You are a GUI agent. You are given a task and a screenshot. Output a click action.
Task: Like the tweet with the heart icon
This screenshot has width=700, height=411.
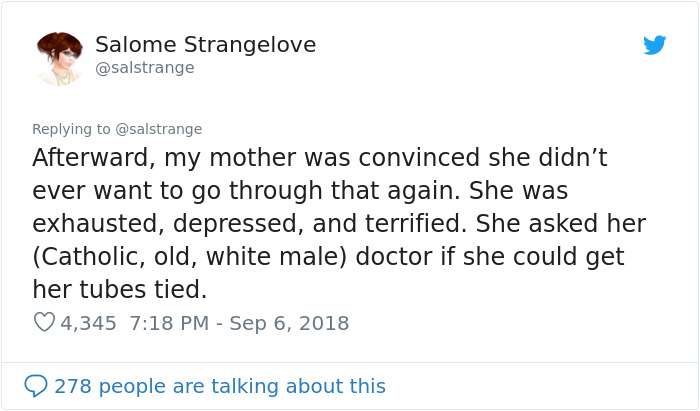[x=44, y=323]
